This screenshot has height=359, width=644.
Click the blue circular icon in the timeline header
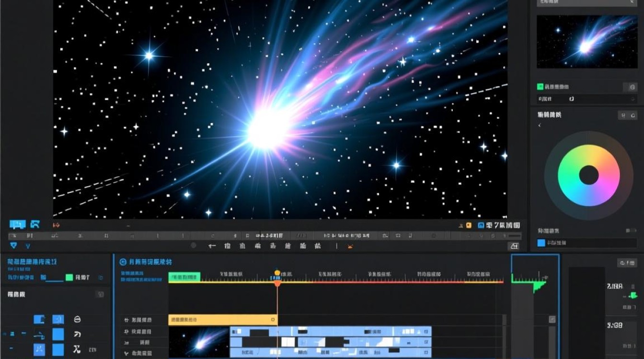[123, 262]
